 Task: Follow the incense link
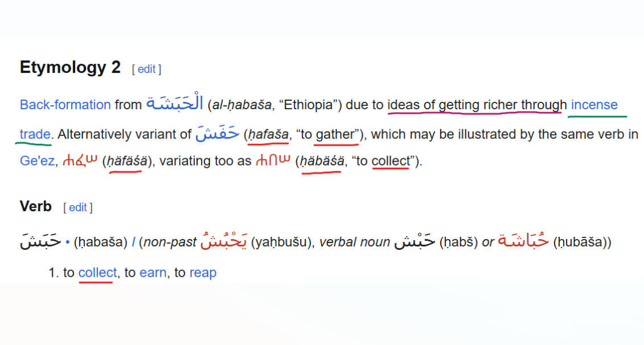pos(594,105)
